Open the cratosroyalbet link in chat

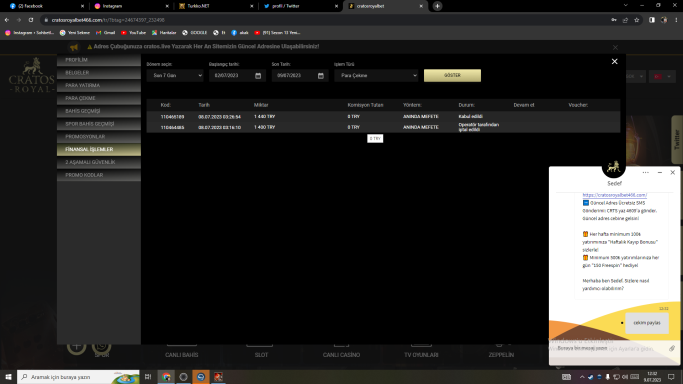pos(615,195)
